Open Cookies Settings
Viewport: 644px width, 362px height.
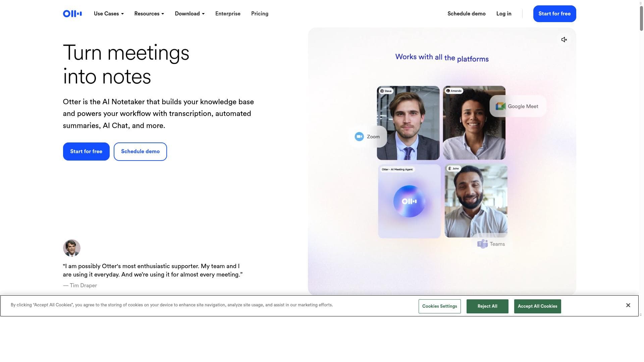(439, 306)
